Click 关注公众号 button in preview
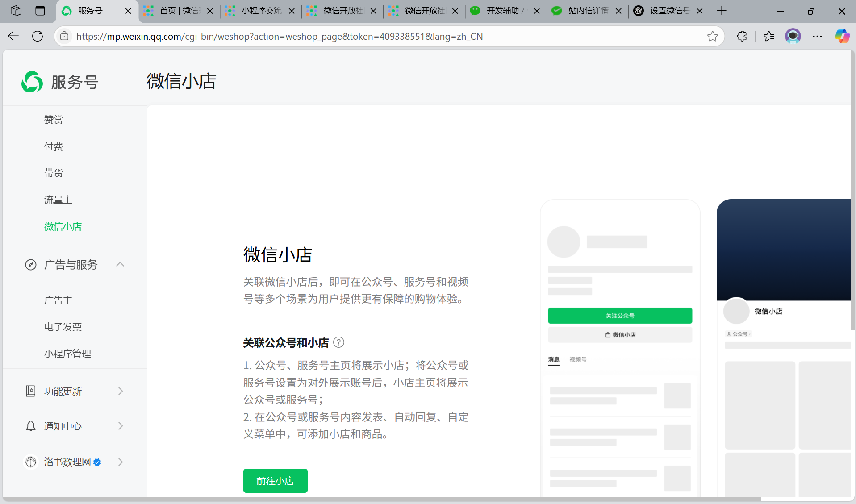856x504 pixels. point(620,316)
